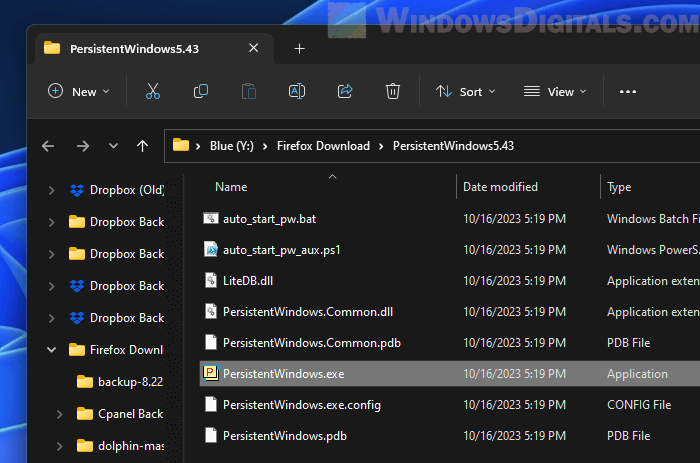Select the PersistentWindows.pdb file name
700x463 pixels.
pyautogui.click(x=285, y=436)
